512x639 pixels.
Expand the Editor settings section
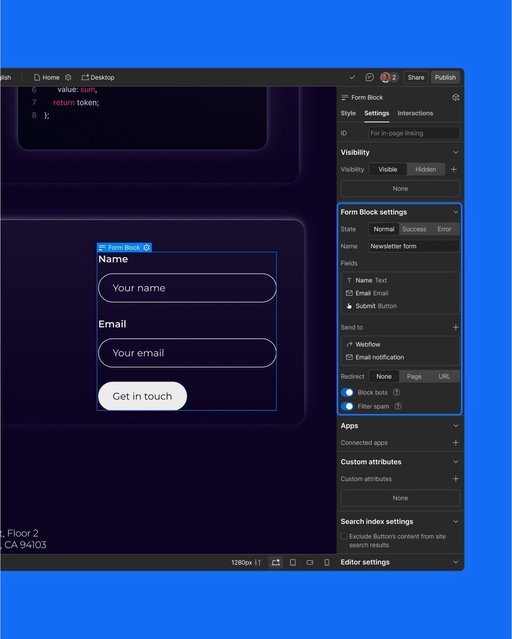456,562
